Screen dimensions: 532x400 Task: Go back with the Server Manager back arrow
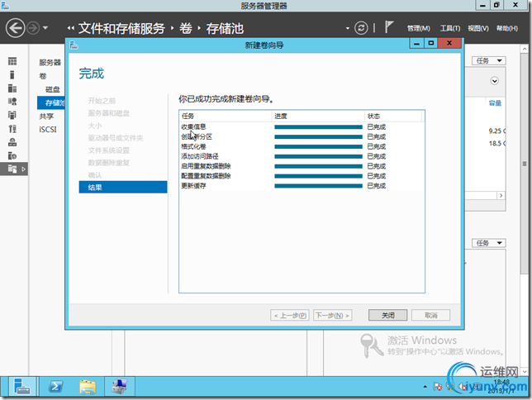pyautogui.click(x=15, y=28)
